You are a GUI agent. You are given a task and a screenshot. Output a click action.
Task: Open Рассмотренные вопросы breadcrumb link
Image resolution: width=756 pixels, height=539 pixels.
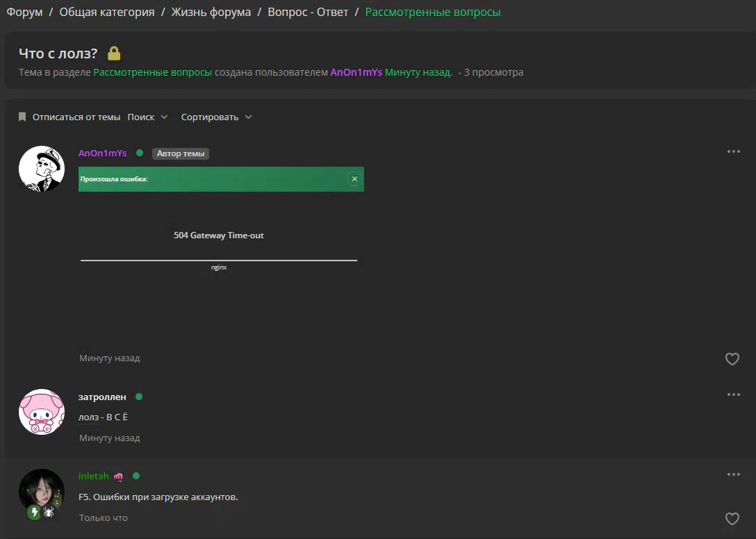(x=433, y=12)
